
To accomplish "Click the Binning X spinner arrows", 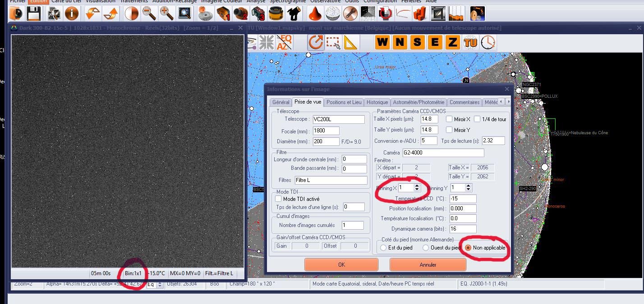I will [417, 187].
